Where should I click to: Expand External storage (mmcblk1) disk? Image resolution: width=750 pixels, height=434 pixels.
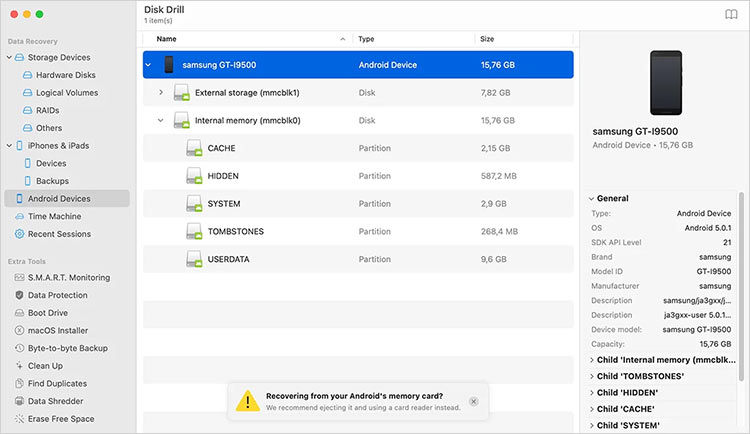tap(161, 93)
